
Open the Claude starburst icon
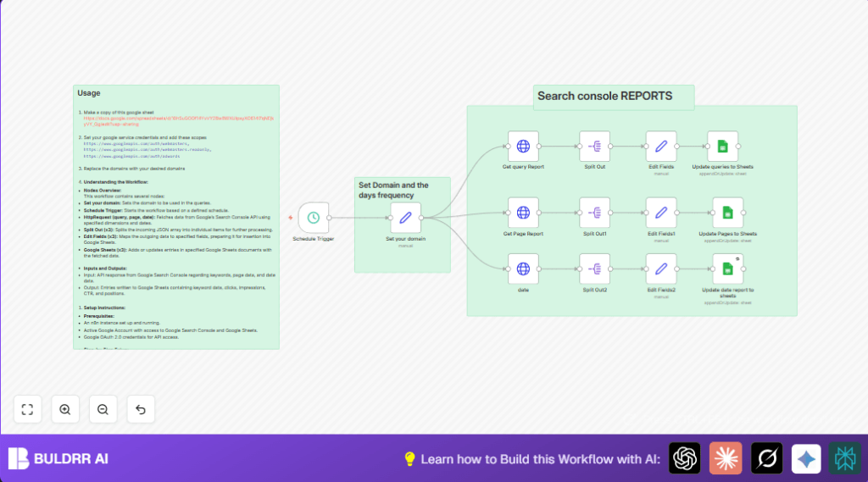click(726, 458)
